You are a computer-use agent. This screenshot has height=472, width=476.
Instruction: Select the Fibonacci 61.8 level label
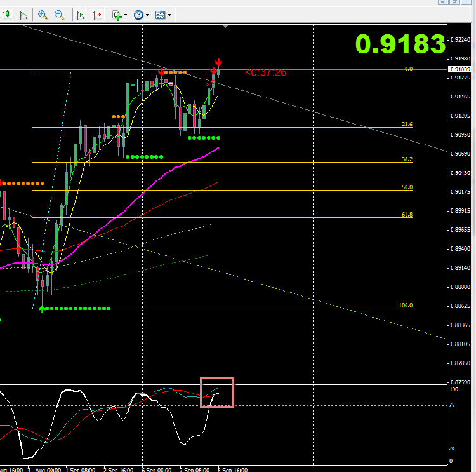(x=407, y=215)
